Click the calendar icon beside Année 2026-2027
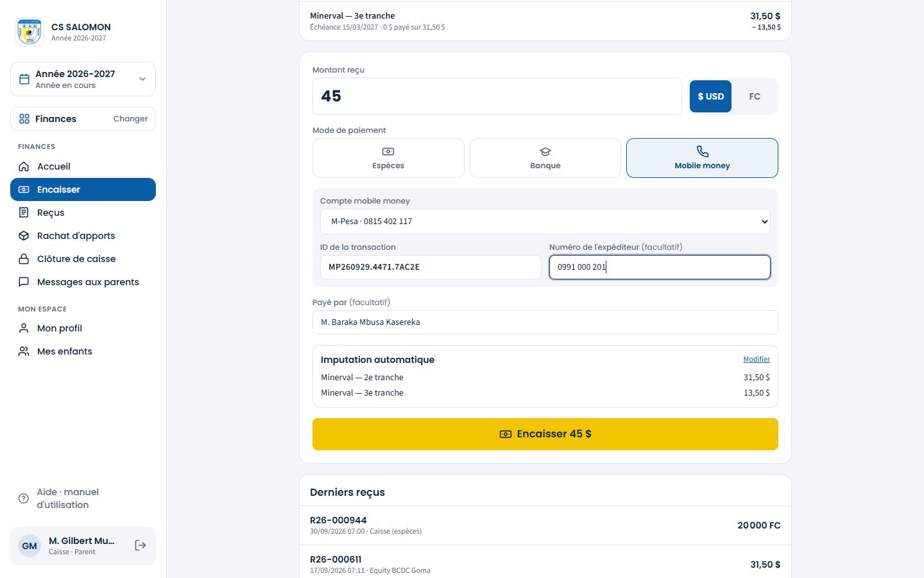Viewport: 924px width, 578px height. pyautogui.click(x=24, y=79)
